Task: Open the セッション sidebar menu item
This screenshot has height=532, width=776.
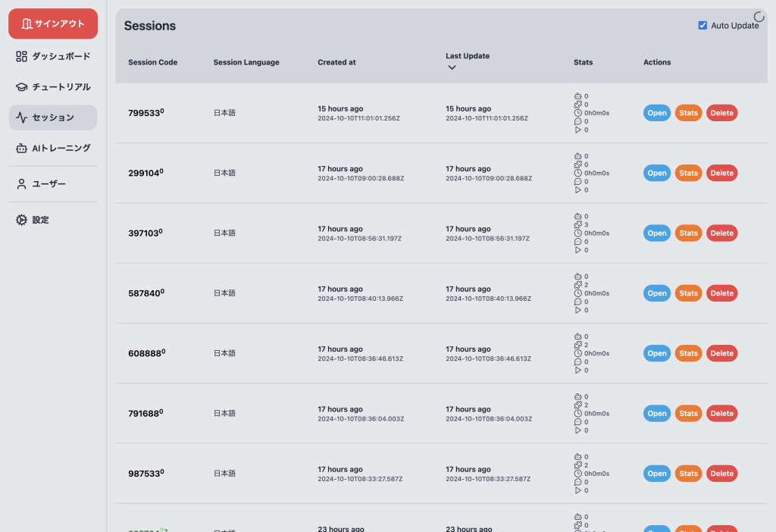Action: point(53,118)
